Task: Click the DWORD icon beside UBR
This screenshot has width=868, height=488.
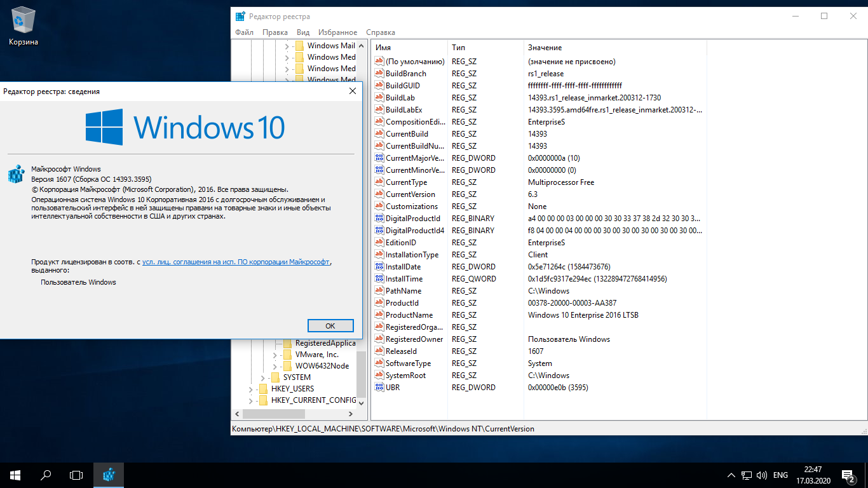Action: 379,388
